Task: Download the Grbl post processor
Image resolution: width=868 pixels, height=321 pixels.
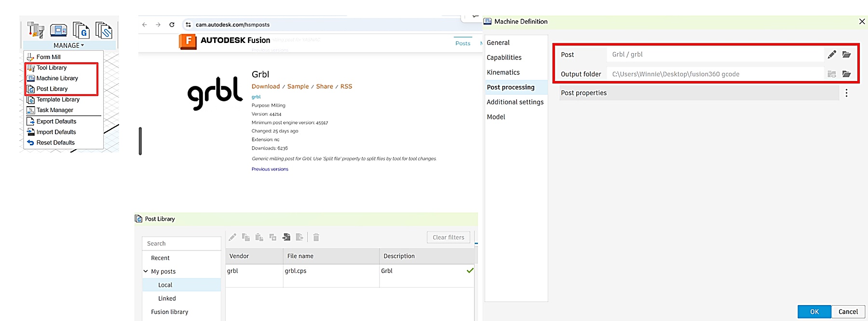Action: [x=266, y=86]
